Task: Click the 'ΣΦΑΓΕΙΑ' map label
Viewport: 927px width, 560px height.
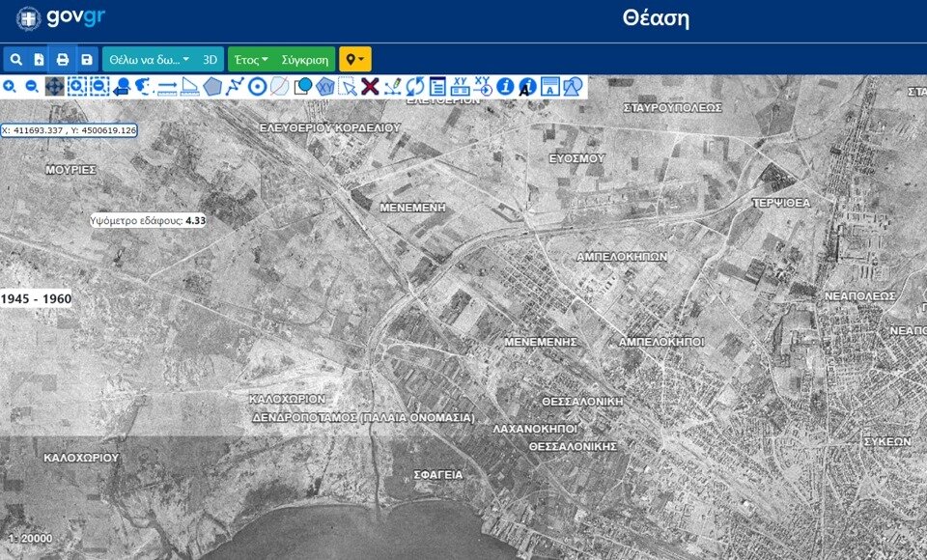Action: [x=438, y=474]
